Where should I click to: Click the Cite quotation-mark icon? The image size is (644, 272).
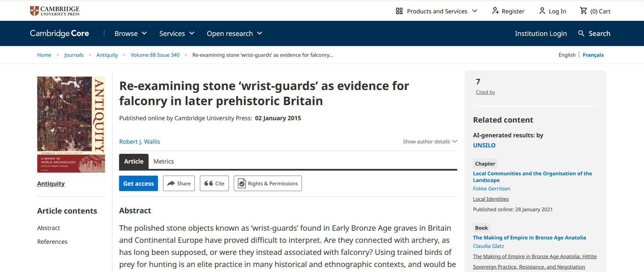pos(209,183)
